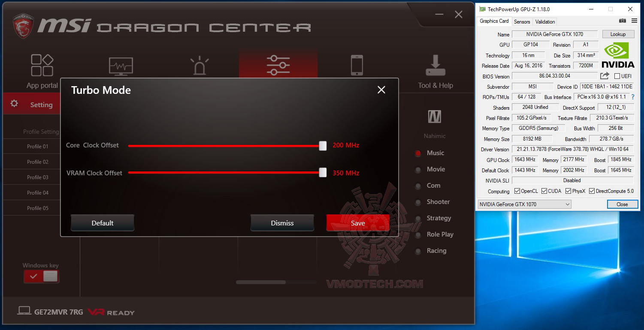Select the Shooter audio profile
This screenshot has height=330, width=644.
[418, 202]
